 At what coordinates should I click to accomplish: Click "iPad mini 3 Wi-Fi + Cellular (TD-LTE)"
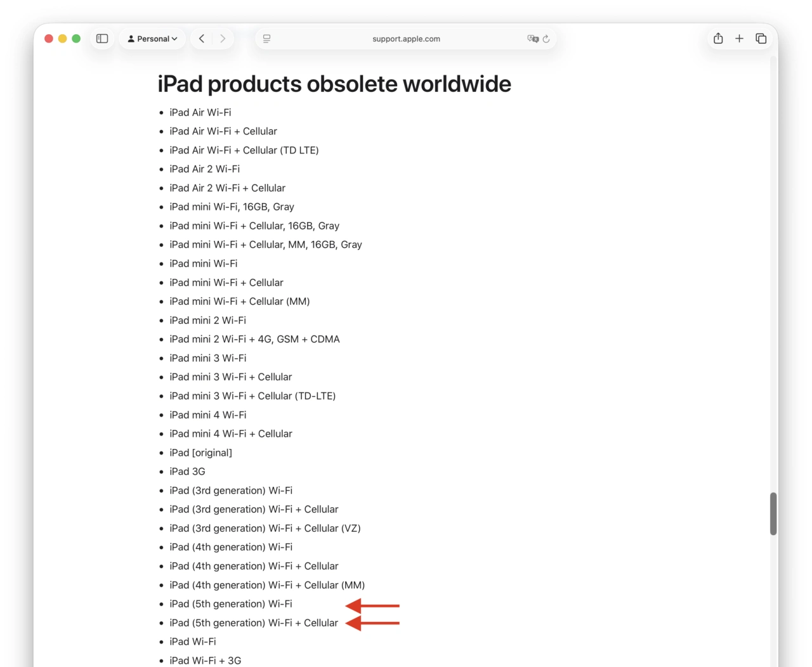pyautogui.click(x=253, y=396)
